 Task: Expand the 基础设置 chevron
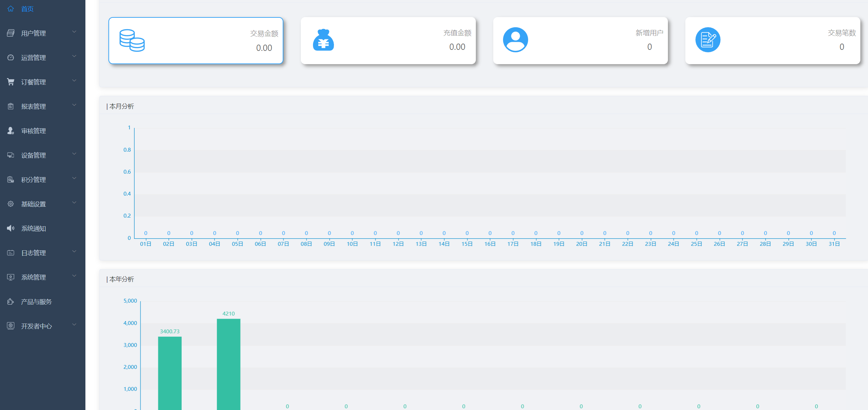tap(74, 203)
